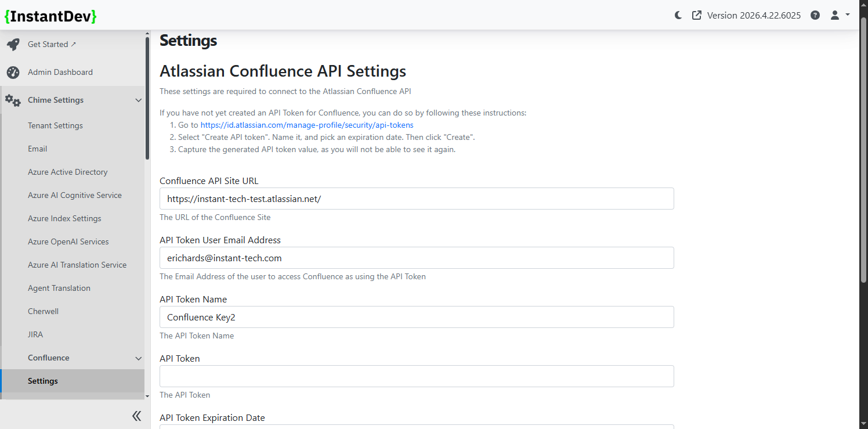Click the API Token User Email Address label
Screen dimensions: 868x429
click(220, 240)
